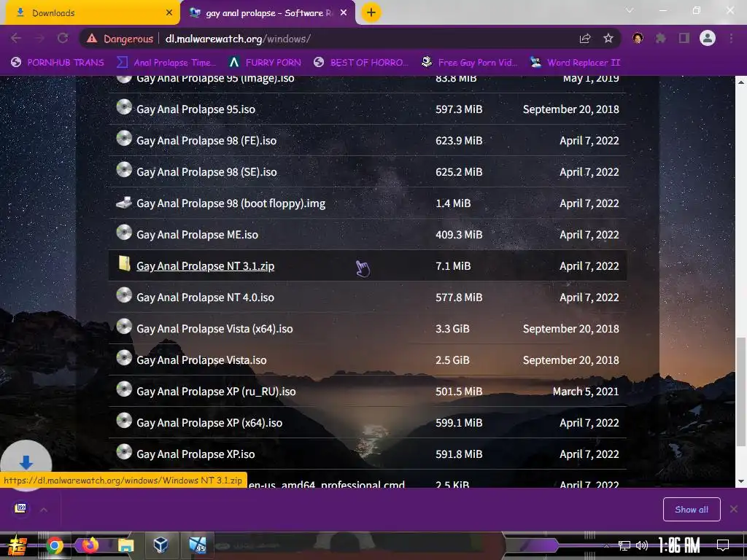Click the disc icon beside 98 (FE).iso
The image size is (747, 560).
[124, 138]
